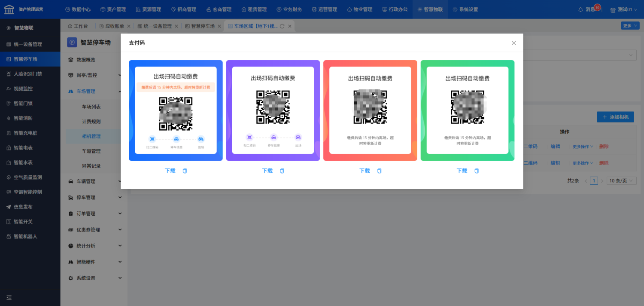The image size is (644, 306).
Task: Expand 系统设置 in the parking menu
Action: (x=94, y=278)
